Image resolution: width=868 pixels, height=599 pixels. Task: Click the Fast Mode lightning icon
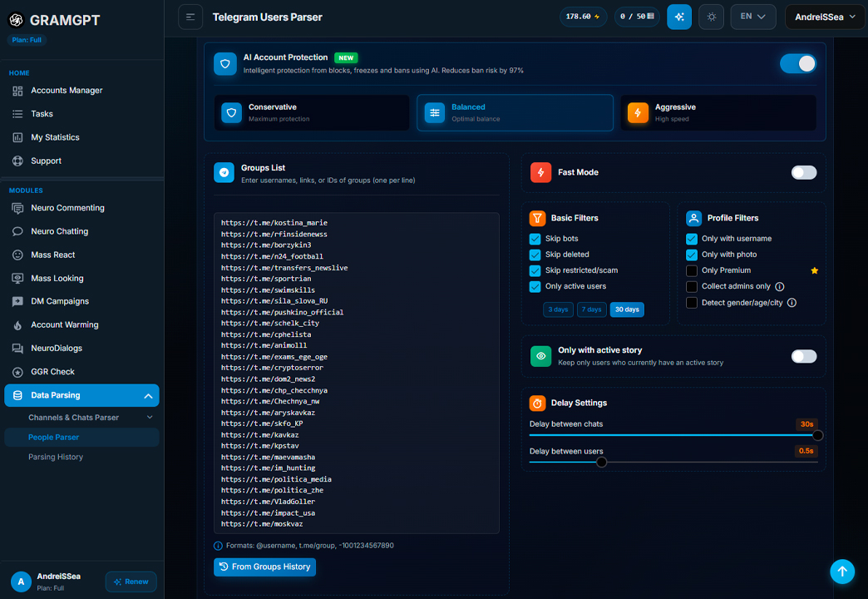(541, 172)
